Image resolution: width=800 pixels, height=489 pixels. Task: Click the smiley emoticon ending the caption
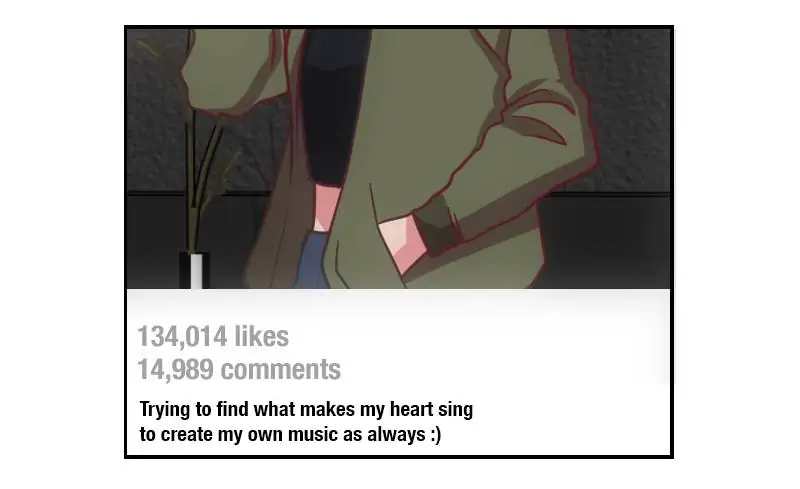[x=435, y=434]
